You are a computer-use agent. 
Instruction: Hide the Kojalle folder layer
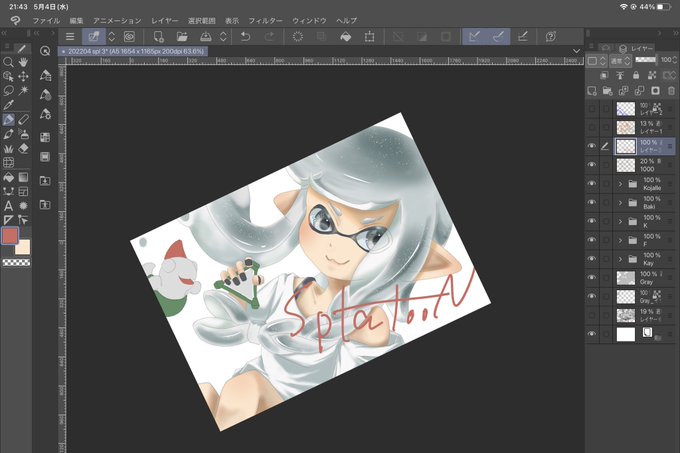[x=592, y=184]
